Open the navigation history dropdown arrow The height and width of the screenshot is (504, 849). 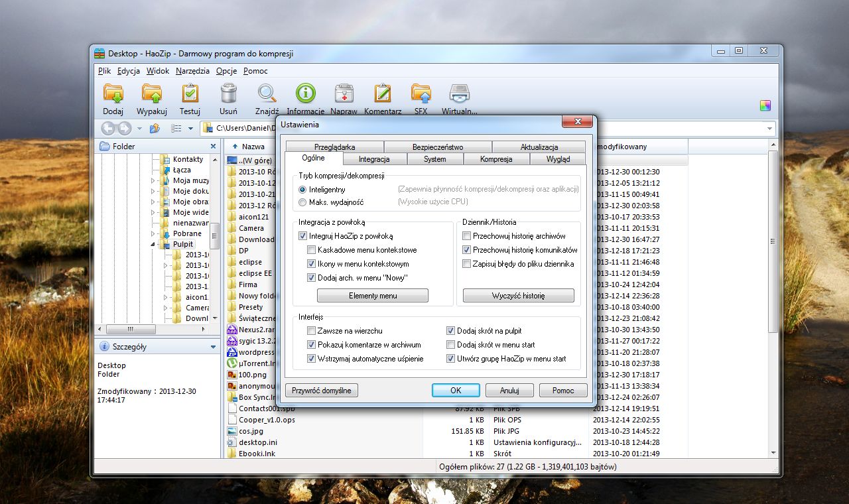coord(139,129)
